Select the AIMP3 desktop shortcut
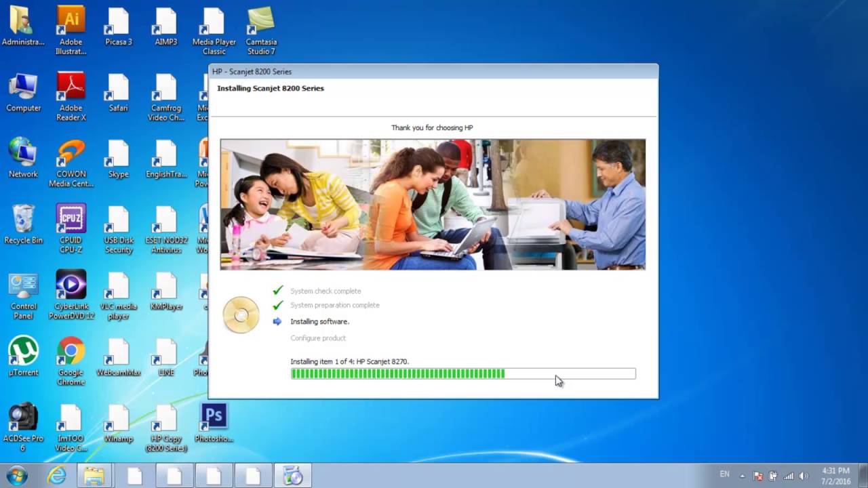 166,27
